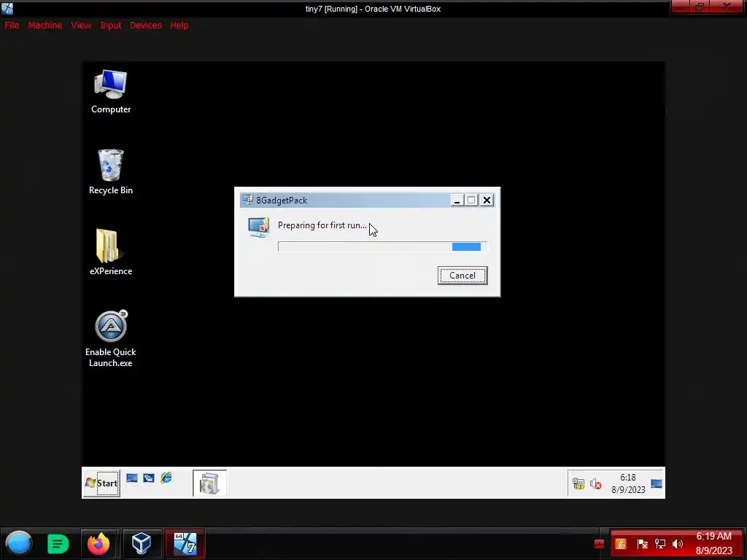The height and width of the screenshot is (560, 747).
Task: Click the host network tray icon
Action: point(659,544)
